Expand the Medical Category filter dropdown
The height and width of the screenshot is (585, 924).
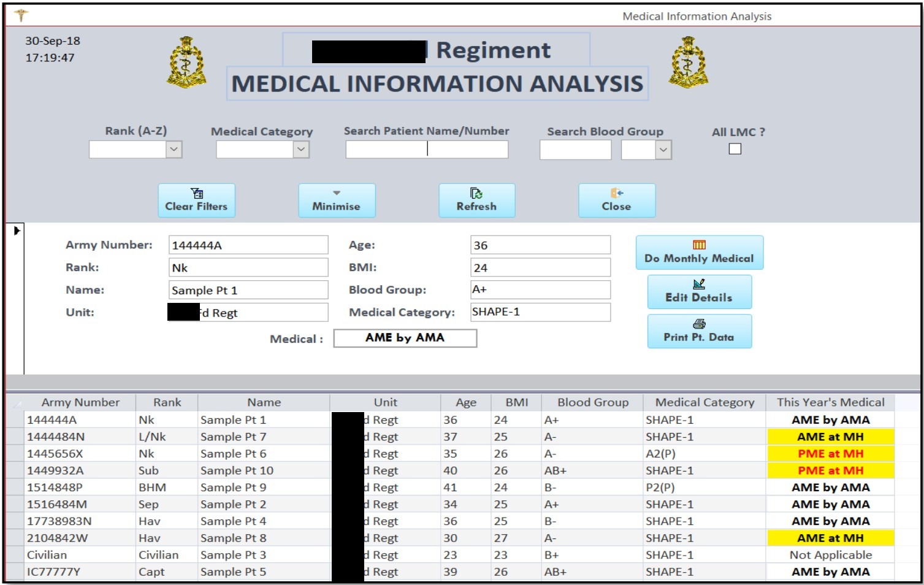click(301, 149)
